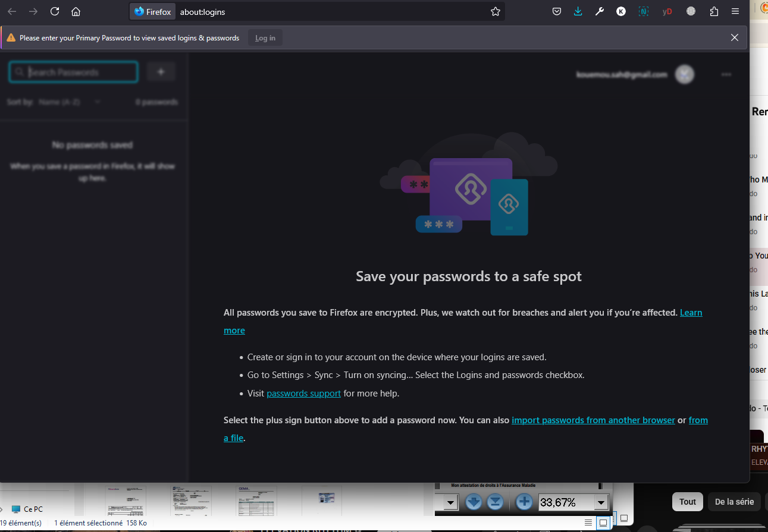Bookmark this page with the star icon
The image size is (768, 532).
(496, 11)
